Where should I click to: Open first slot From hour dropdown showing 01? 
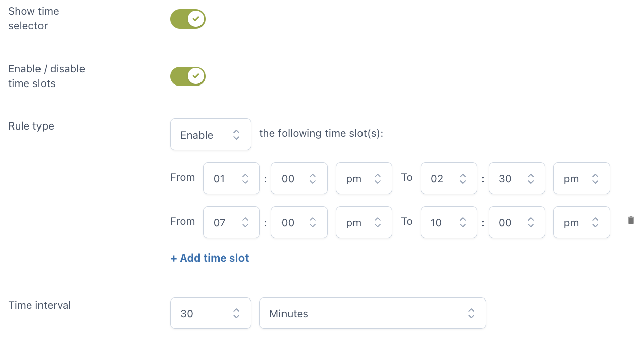tap(231, 178)
